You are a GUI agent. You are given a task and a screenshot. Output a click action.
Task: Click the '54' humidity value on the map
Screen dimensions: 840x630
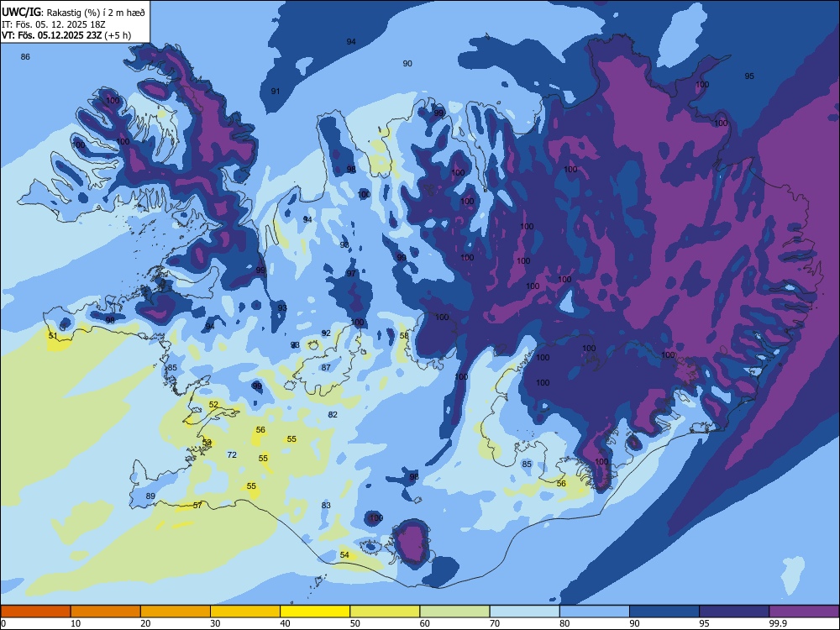[344, 555]
